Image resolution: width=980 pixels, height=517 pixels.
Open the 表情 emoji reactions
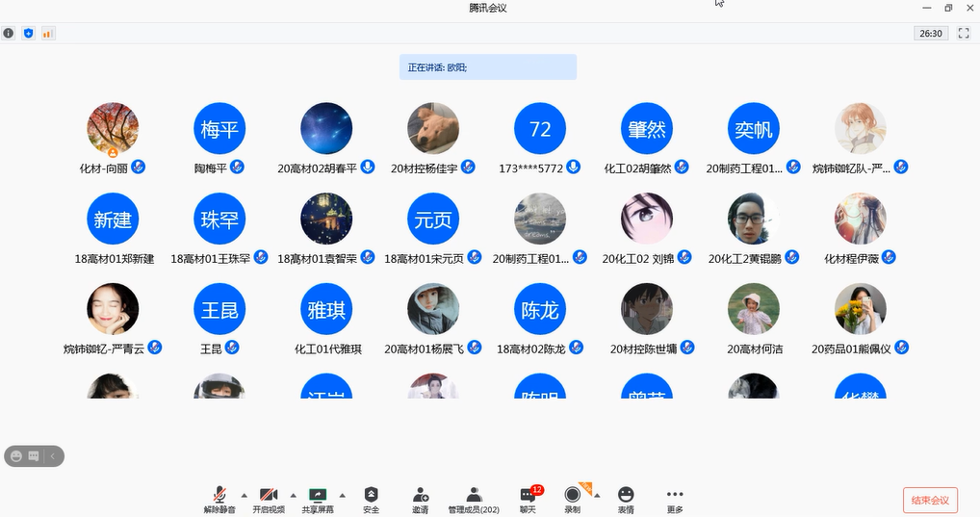(626, 495)
